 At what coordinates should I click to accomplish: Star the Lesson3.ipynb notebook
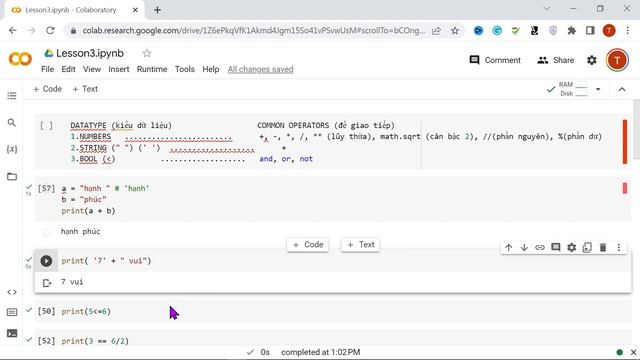[x=147, y=53]
